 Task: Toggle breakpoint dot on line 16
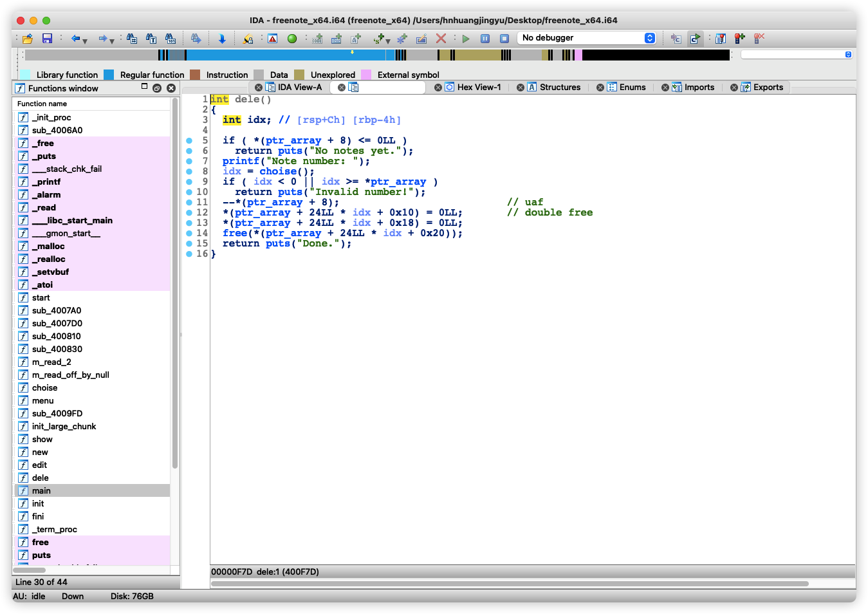coord(189,254)
